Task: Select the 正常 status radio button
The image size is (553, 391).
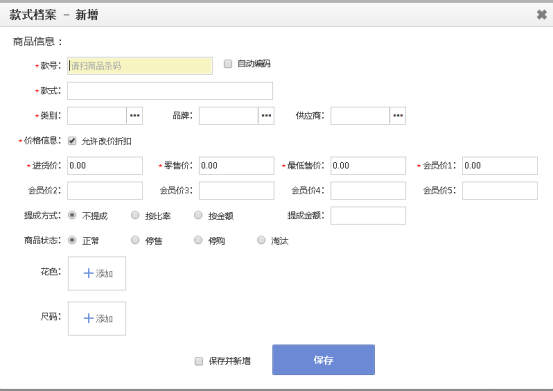Action: click(x=72, y=240)
